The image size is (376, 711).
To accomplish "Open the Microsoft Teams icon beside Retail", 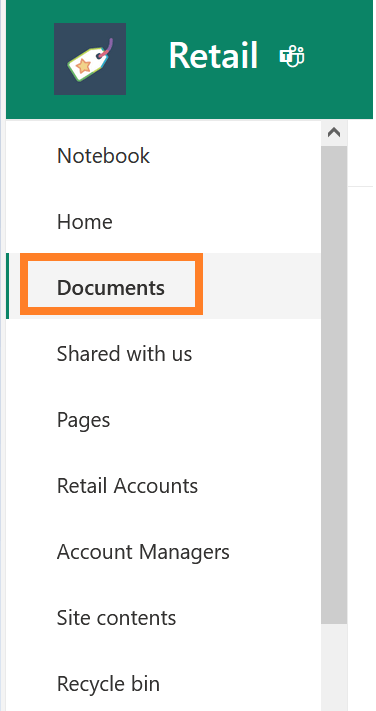I will click(x=292, y=57).
